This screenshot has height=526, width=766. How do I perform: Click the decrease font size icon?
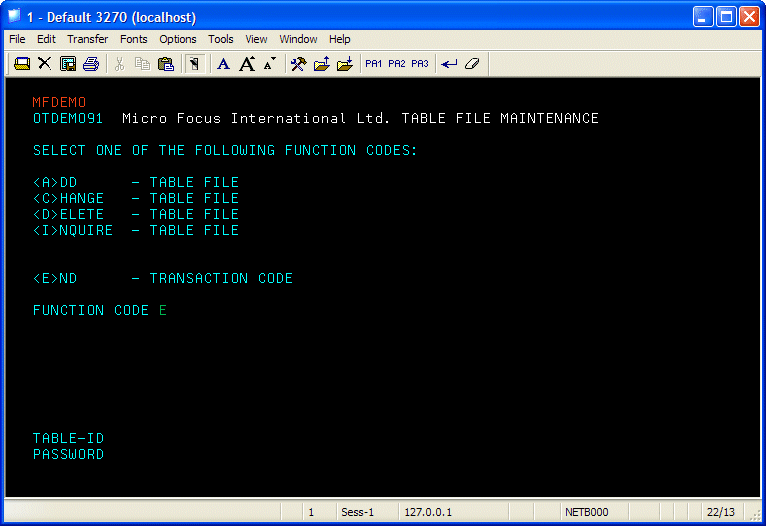pos(270,64)
